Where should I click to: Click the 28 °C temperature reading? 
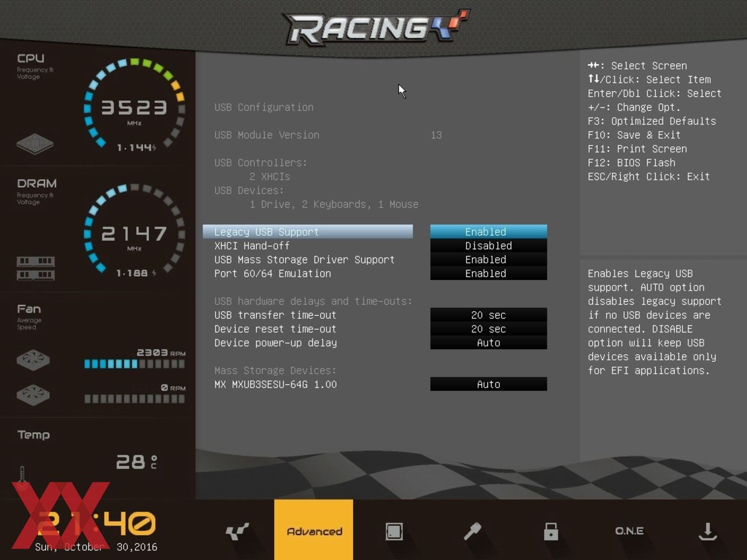(137, 462)
